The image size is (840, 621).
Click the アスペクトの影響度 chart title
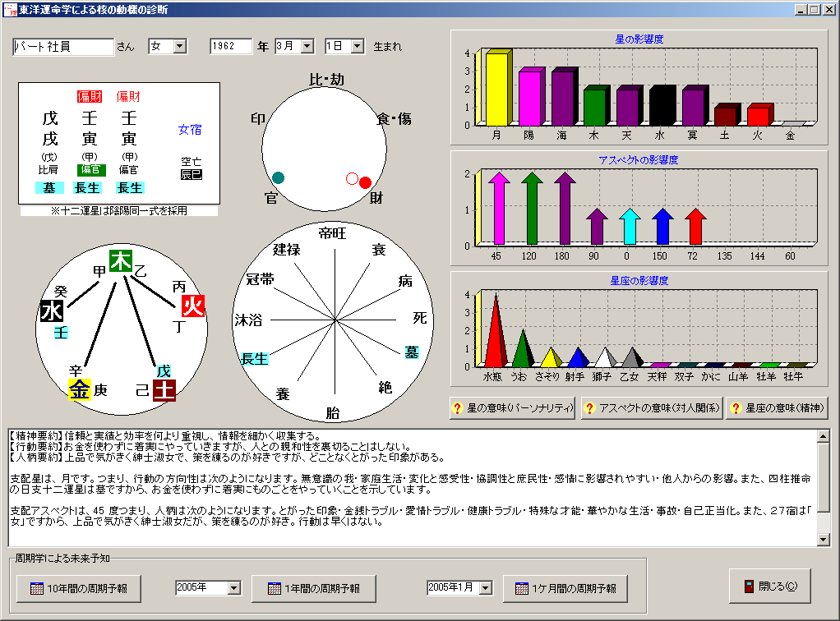pyautogui.click(x=639, y=159)
